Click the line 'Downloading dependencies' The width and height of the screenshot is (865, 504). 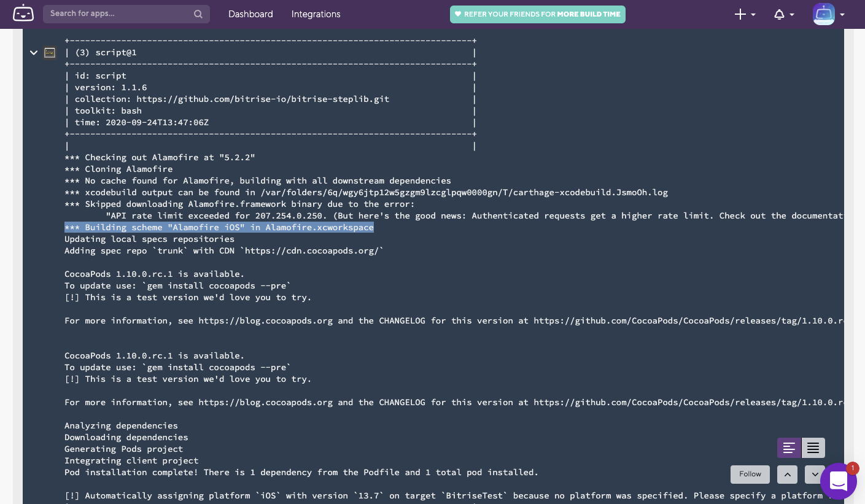click(x=126, y=438)
